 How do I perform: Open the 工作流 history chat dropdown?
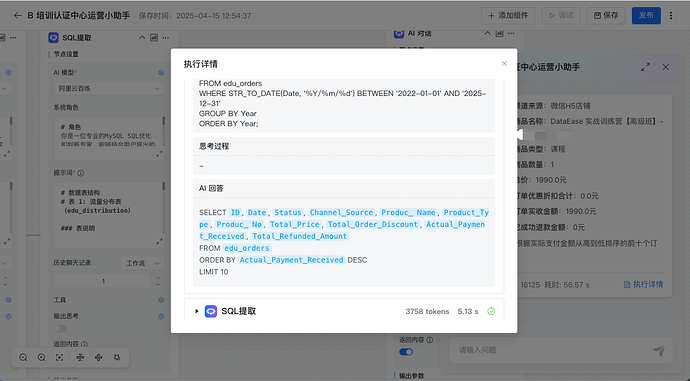coord(143,263)
